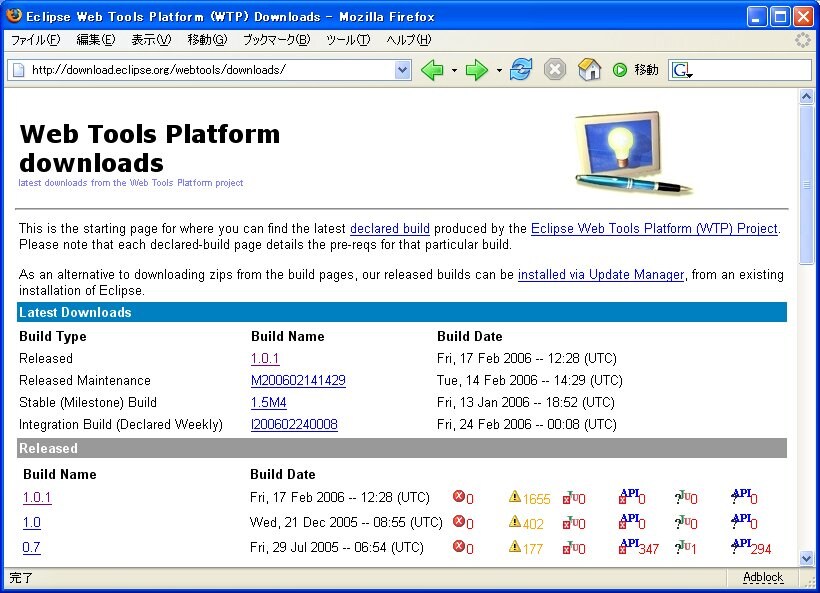
Task: Reload the page with the Refresh icon
Action: click(521, 69)
